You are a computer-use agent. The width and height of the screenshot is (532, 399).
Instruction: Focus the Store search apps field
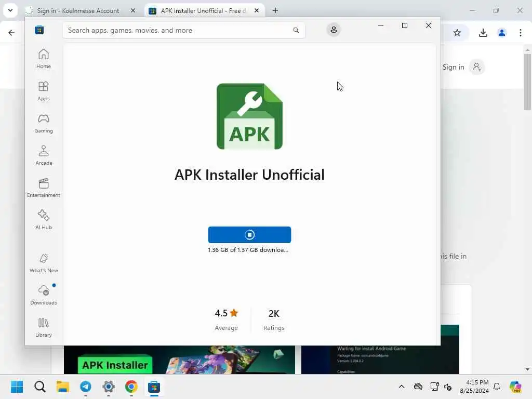pyautogui.click(x=183, y=30)
